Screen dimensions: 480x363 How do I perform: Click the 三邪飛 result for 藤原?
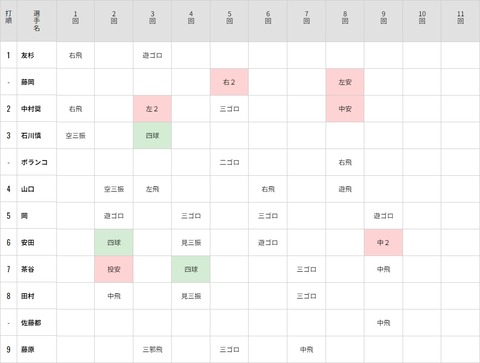click(x=152, y=349)
